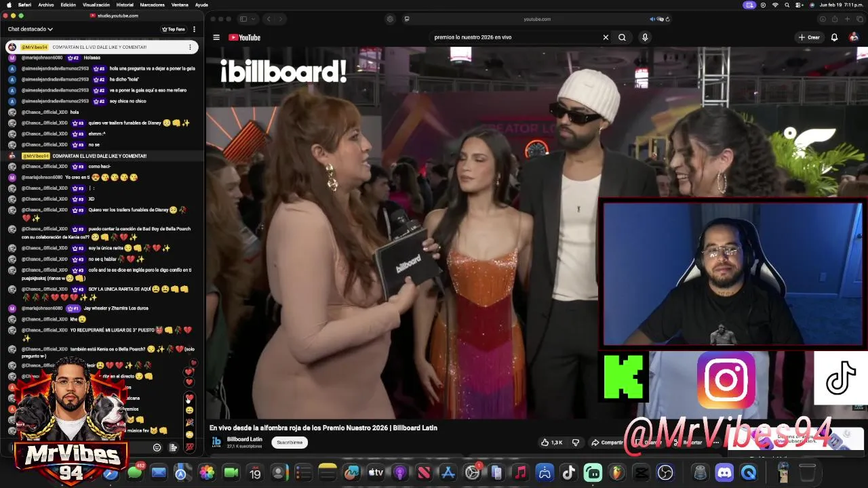Click the Safari address bar youtube.com
The image size is (868, 488).
click(x=537, y=19)
